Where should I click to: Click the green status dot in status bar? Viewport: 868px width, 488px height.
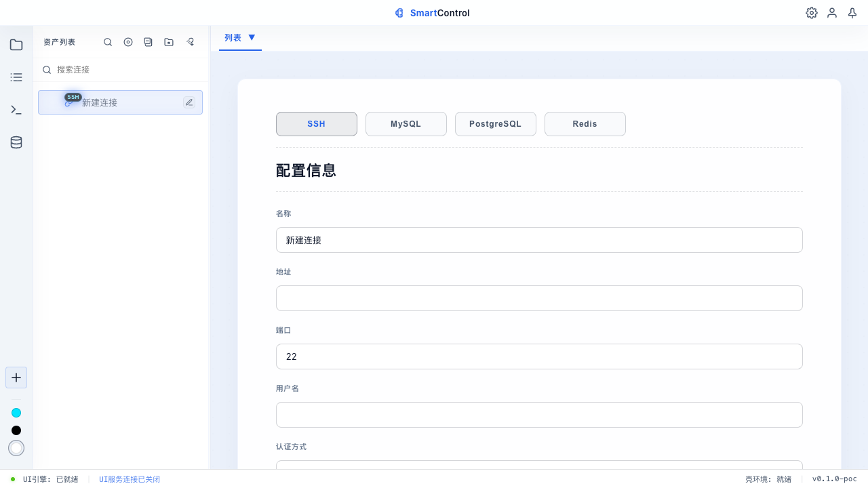(13, 479)
